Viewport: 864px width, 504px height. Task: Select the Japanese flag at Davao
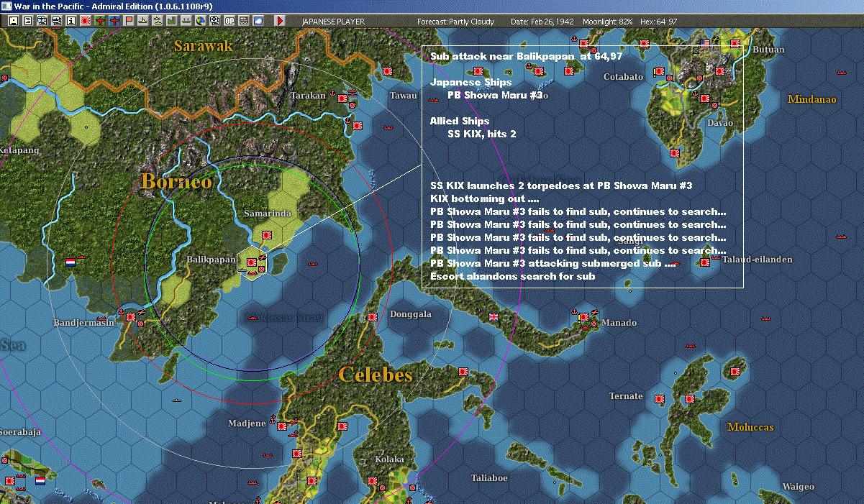pos(704,98)
